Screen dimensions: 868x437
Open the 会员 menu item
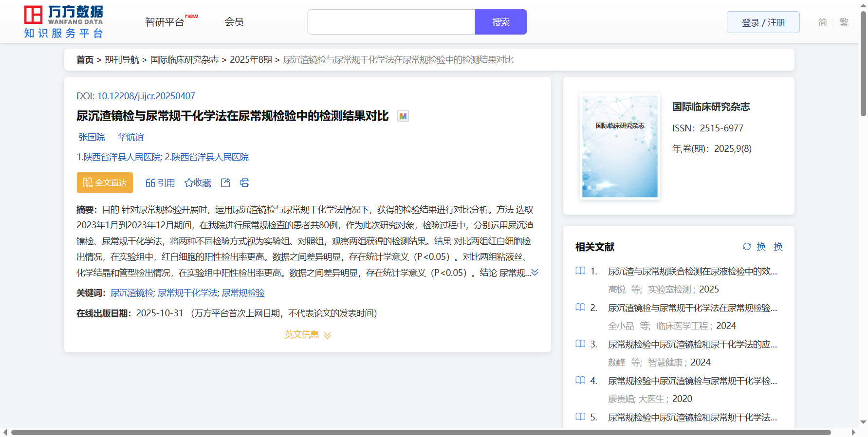(234, 22)
